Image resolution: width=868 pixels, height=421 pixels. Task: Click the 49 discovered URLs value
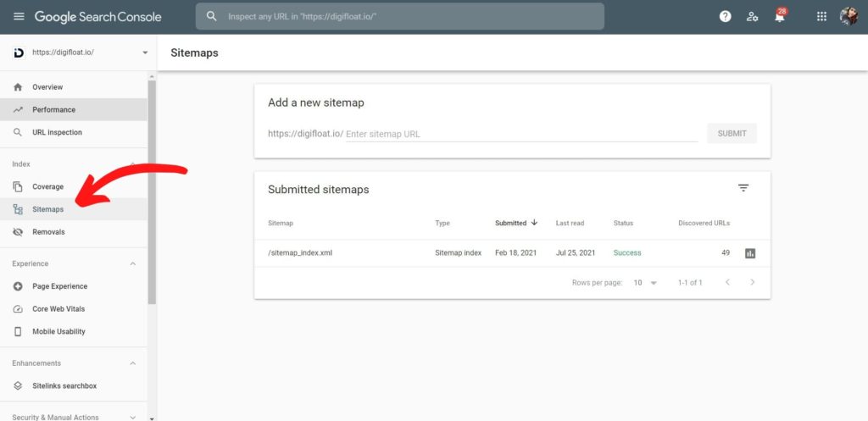pos(726,252)
